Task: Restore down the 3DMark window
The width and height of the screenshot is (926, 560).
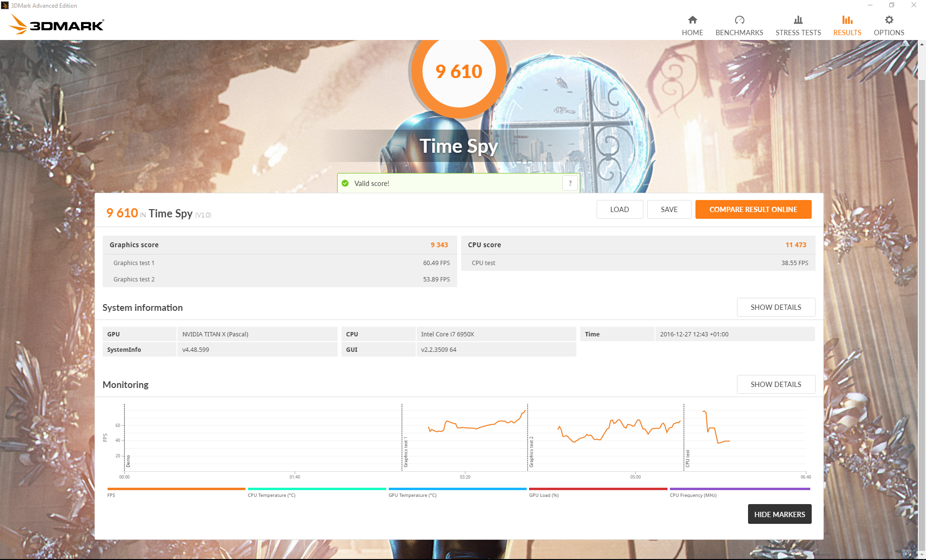Action: 892,5
